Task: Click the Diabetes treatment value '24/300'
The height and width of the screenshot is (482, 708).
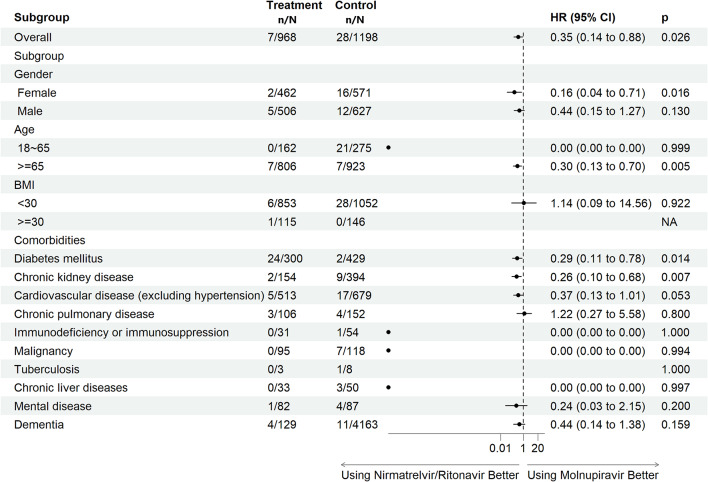Action: [285, 259]
